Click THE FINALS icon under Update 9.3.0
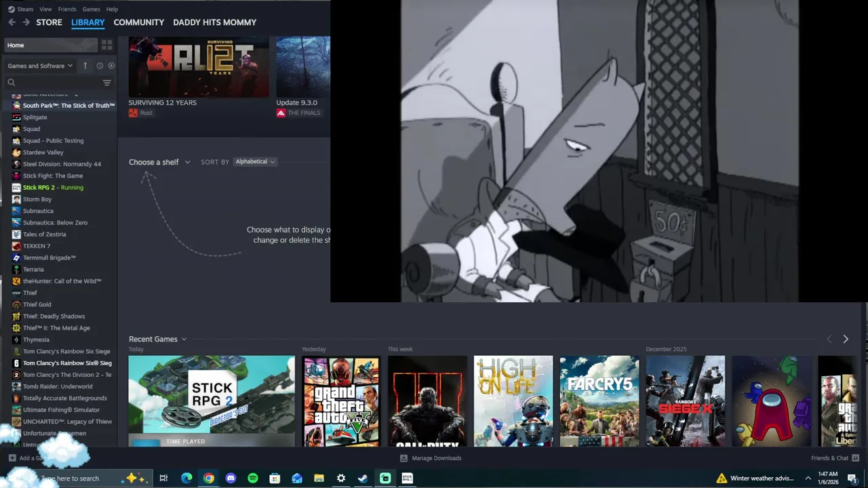 click(x=281, y=113)
